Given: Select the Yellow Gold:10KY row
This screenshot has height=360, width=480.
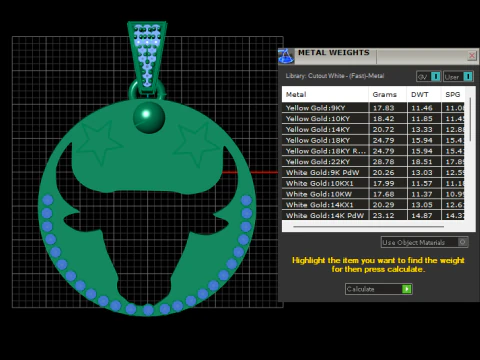Looking at the screenshot, I should (373, 119).
